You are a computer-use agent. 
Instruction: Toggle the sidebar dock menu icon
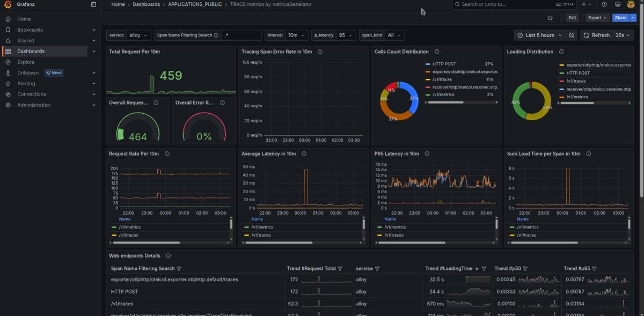[x=93, y=4]
